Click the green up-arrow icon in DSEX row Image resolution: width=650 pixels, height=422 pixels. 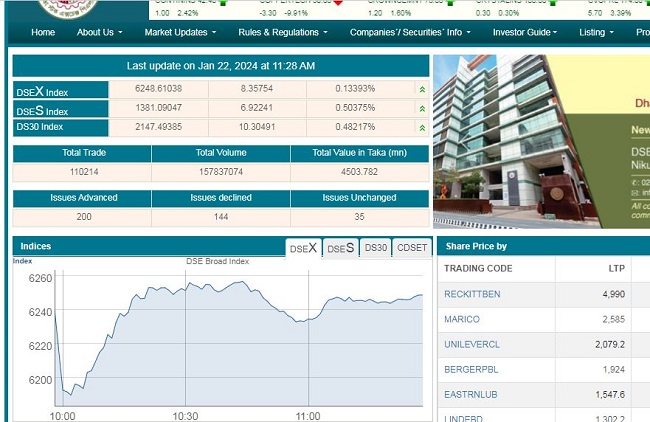(x=422, y=90)
